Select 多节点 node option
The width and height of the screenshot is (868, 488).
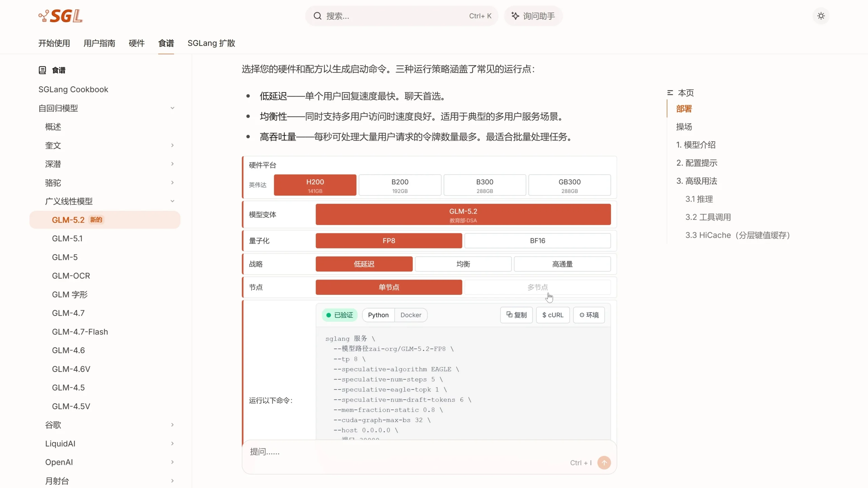point(538,287)
